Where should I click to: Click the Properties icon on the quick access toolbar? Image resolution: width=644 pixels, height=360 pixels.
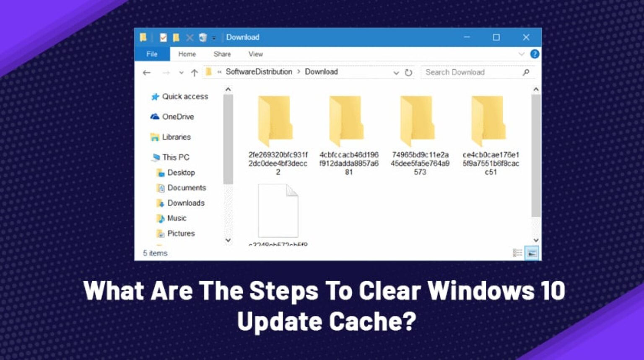164,37
